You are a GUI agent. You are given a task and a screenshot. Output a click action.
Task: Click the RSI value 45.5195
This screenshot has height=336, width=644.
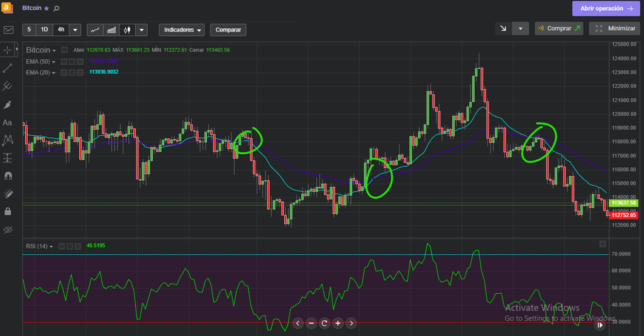pos(96,245)
